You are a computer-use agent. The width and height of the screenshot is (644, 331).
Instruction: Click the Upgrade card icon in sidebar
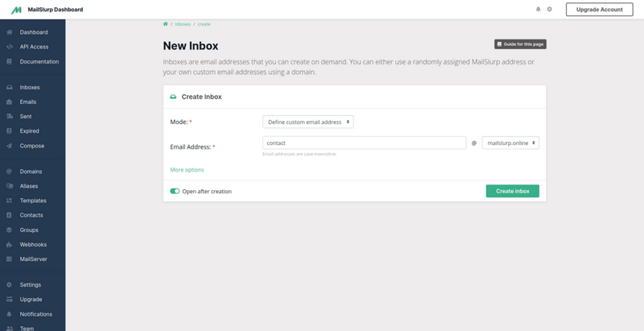(10, 300)
